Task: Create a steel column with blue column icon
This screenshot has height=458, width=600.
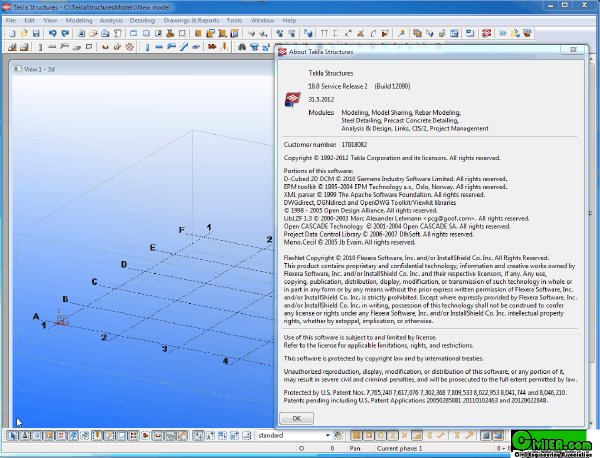Action: click(x=147, y=47)
